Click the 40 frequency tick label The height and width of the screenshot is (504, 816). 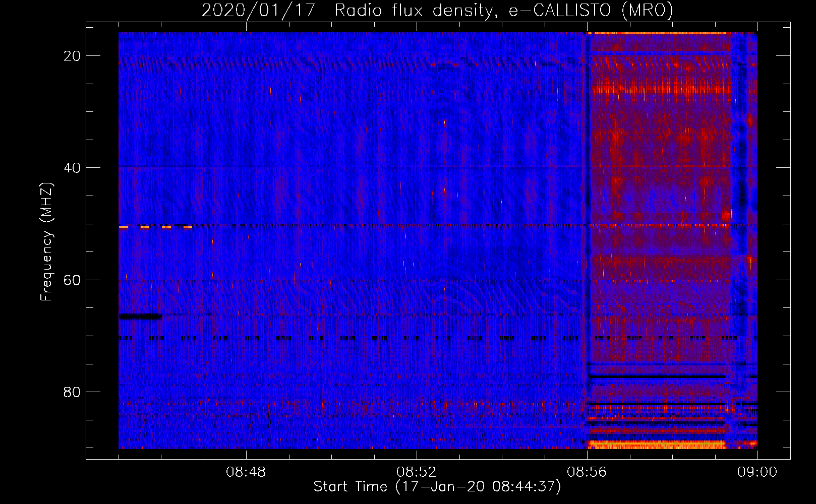tap(72, 168)
